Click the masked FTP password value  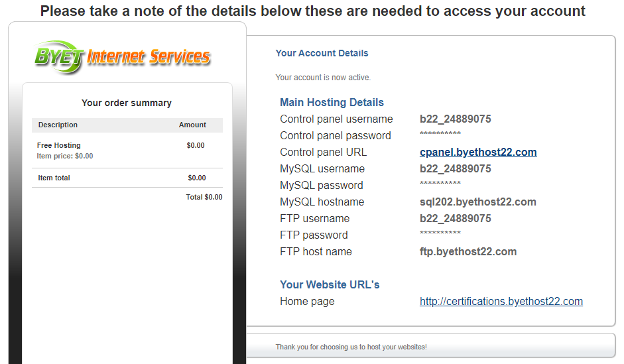pos(440,233)
